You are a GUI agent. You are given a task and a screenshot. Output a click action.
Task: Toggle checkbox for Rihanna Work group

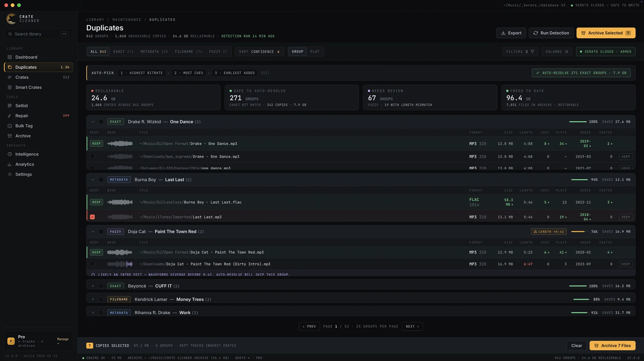101,313
